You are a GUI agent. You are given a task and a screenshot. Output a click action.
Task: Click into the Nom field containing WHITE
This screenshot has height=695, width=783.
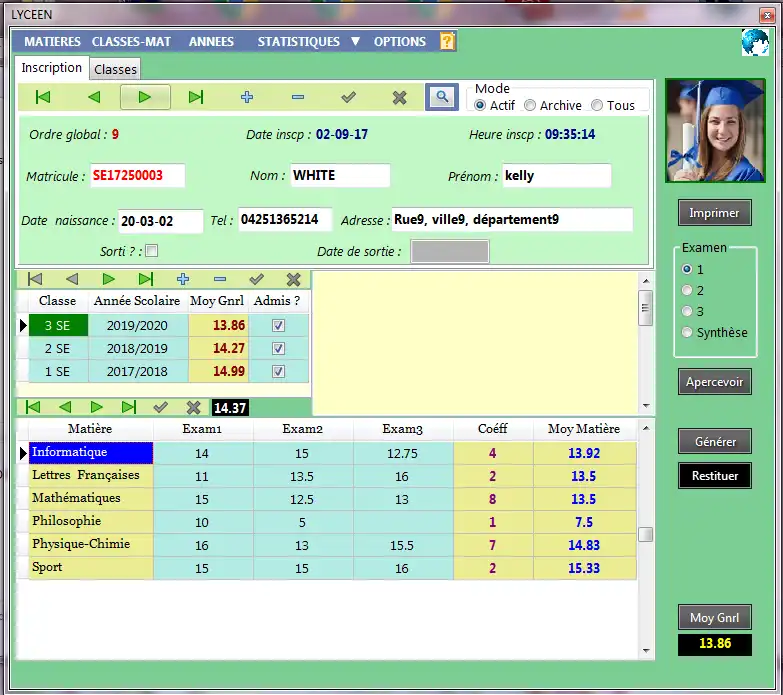coord(340,175)
